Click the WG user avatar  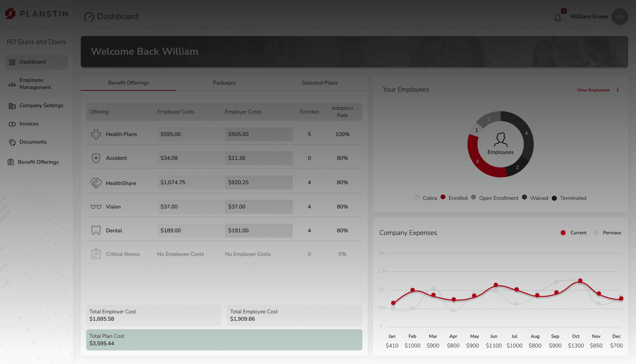click(x=619, y=17)
